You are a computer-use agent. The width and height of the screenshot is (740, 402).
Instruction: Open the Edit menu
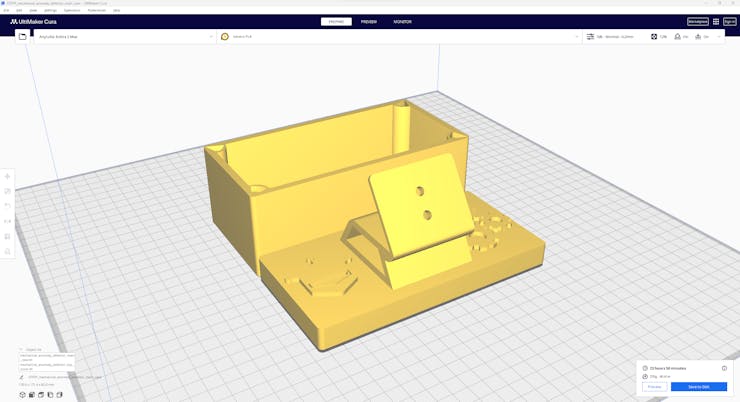point(19,10)
